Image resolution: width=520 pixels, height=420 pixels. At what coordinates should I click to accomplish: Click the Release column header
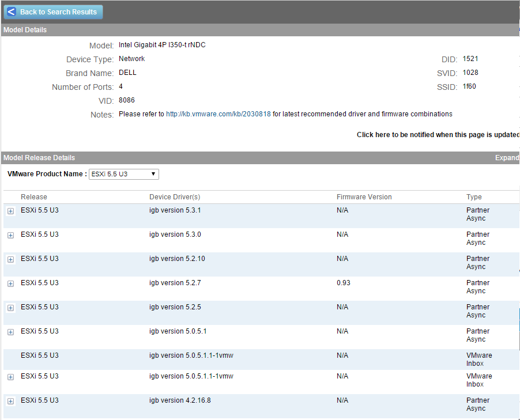click(34, 196)
